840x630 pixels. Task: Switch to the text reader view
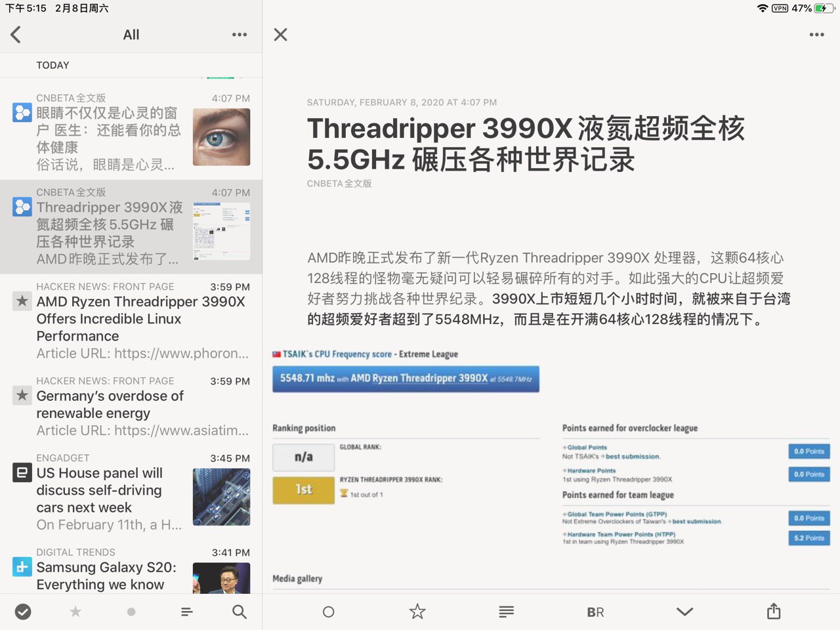506,612
